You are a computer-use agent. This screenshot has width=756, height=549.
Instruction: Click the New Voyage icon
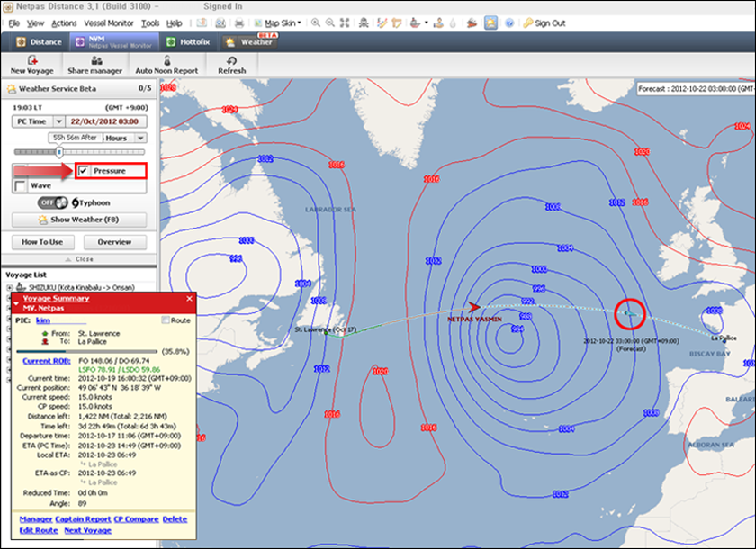[32, 60]
